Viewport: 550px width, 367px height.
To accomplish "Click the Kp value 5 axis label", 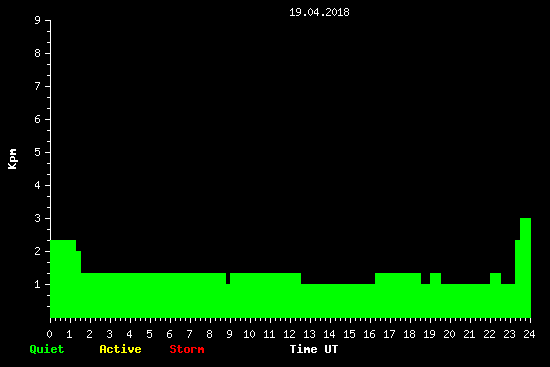I will coord(38,152).
